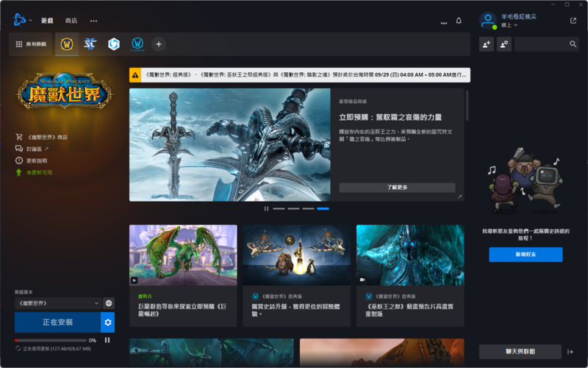Click the 正在安裝 button
This screenshot has height=368, width=588.
(58, 322)
